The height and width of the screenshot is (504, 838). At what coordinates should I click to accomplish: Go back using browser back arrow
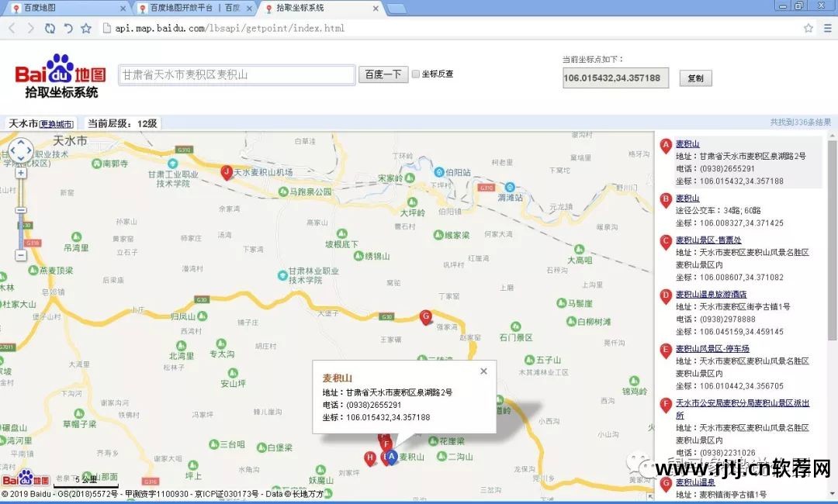(x=12, y=28)
